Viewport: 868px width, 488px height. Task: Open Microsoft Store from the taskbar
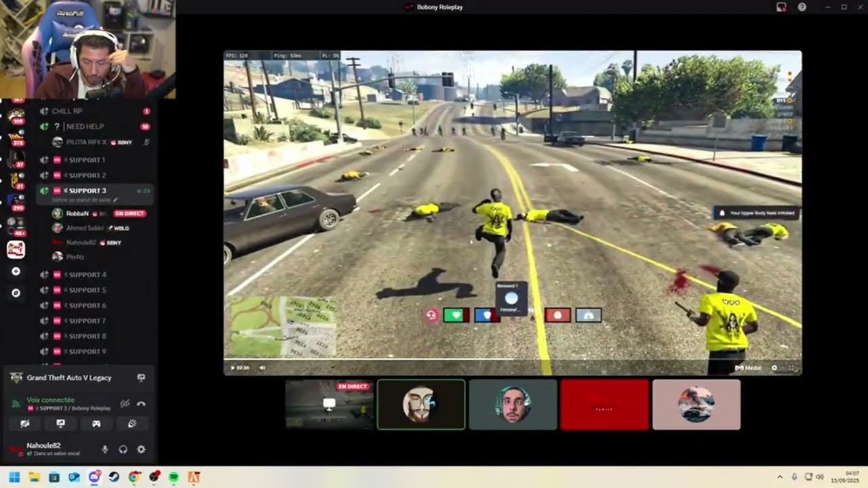(54, 477)
